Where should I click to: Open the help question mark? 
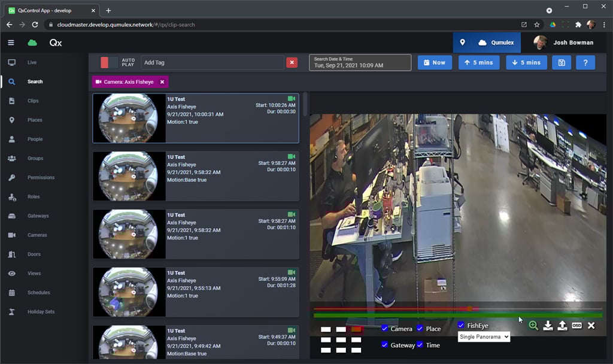tap(585, 62)
